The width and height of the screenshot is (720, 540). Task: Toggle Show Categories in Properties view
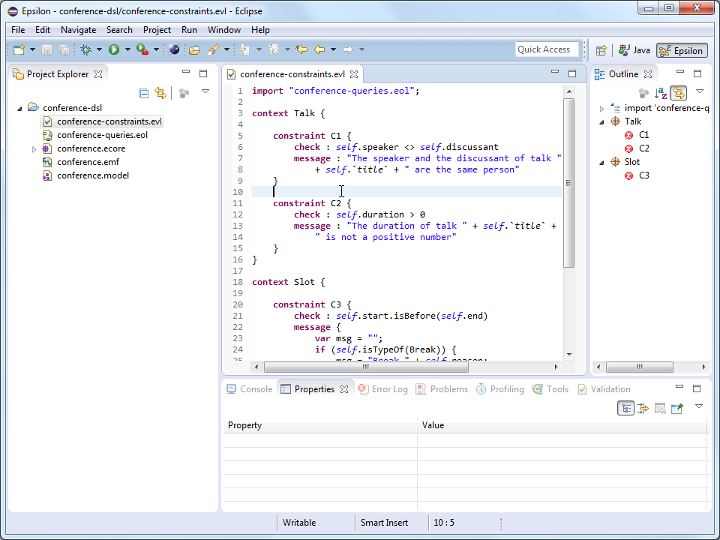(625, 408)
